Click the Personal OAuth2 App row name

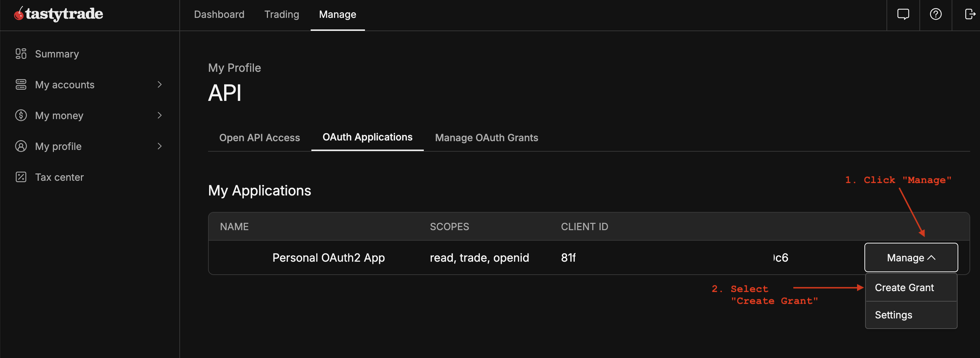(x=328, y=257)
